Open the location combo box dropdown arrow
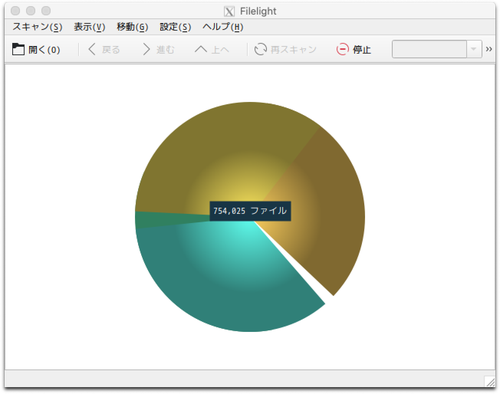 [x=474, y=49]
